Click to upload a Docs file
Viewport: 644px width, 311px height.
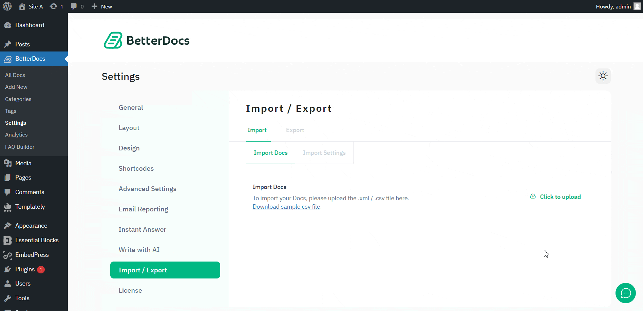tap(559, 196)
